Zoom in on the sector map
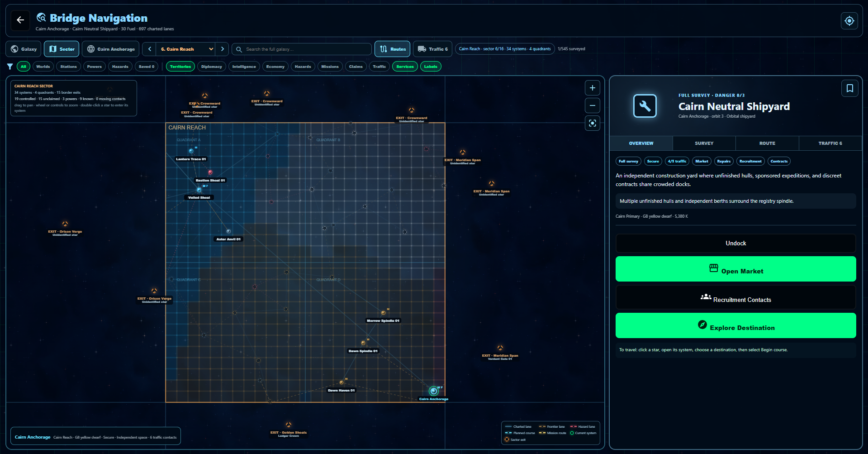The image size is (868, 454). pos(592,88)
